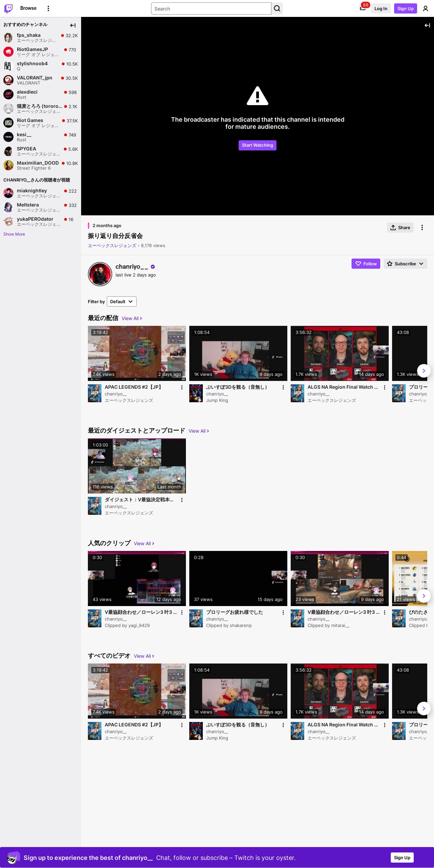Screen dimensions: 434x868
Task: Click Show More in the sidebar
Action: tap(14, 234)
